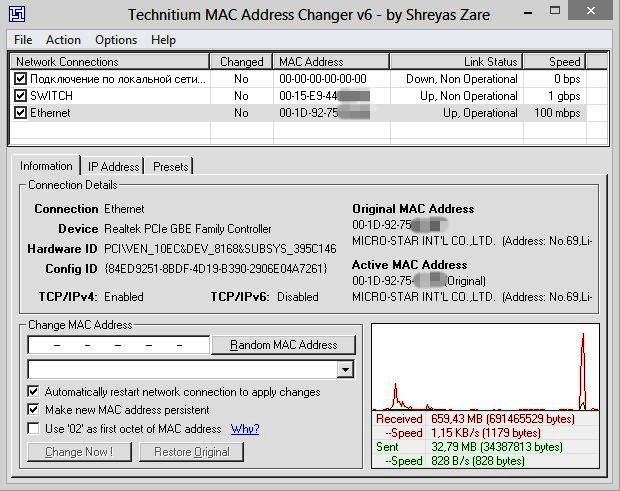The image size is (620, 491).
Task: Switch to the Information tab
Action: (46, 166)
